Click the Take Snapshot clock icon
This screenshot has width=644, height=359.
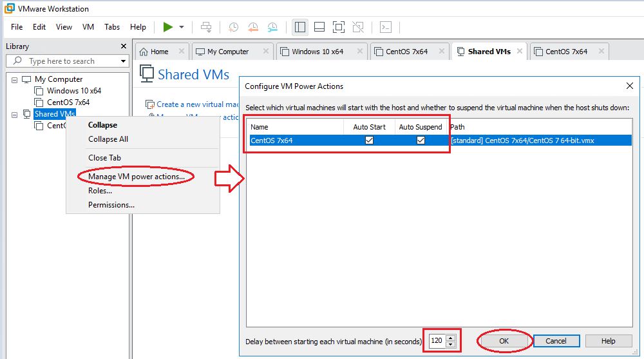tap(233, 27)
